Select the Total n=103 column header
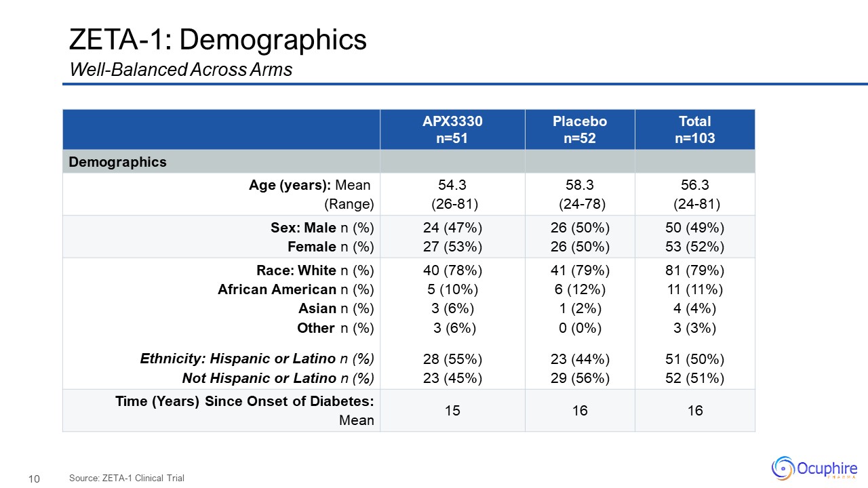 click(x=694, y=129)
